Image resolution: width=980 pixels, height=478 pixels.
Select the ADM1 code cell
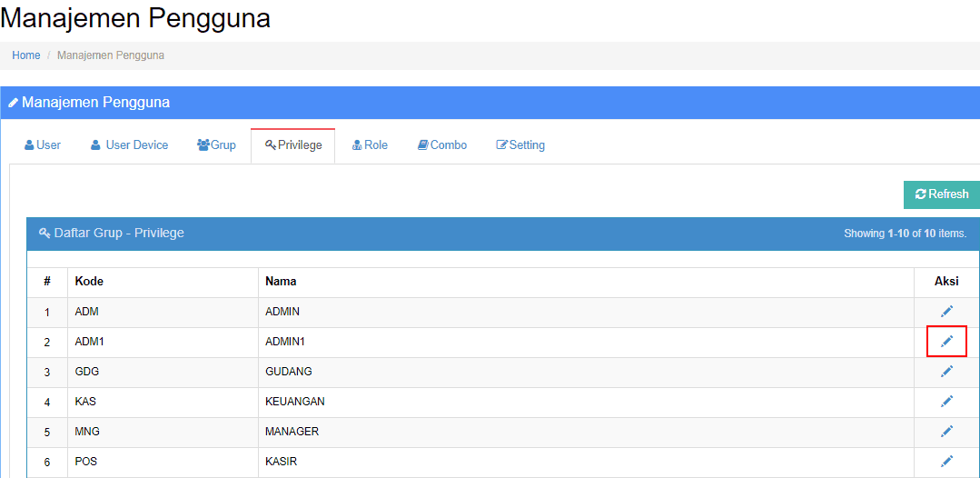pos(163,342)
